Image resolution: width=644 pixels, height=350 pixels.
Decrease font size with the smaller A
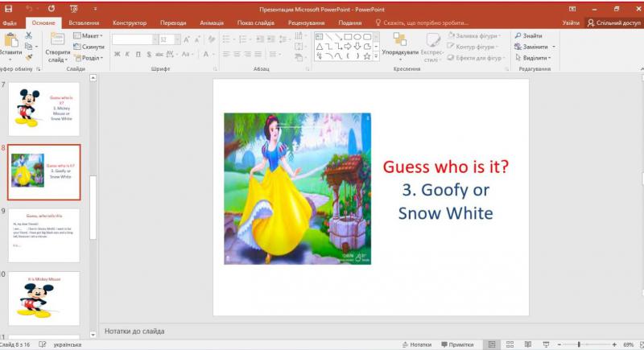pyautogui.click(x=197, y=39)
